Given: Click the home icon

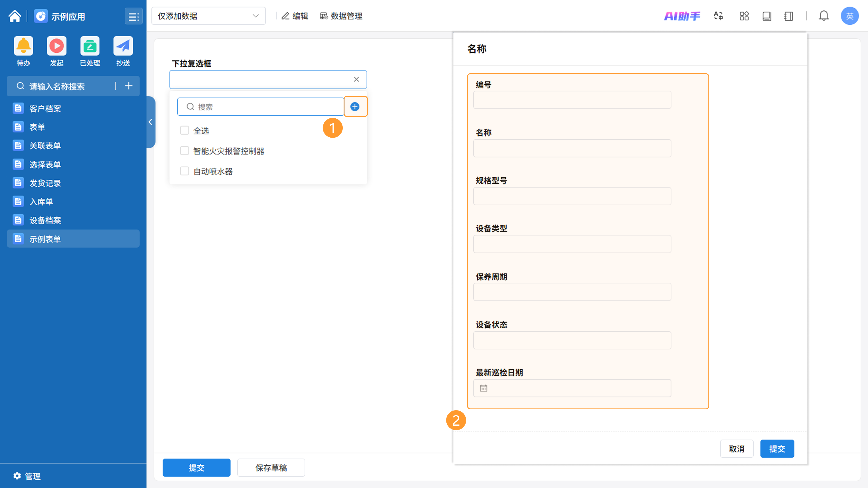Looking at the screenshot, I should (14, 16).
